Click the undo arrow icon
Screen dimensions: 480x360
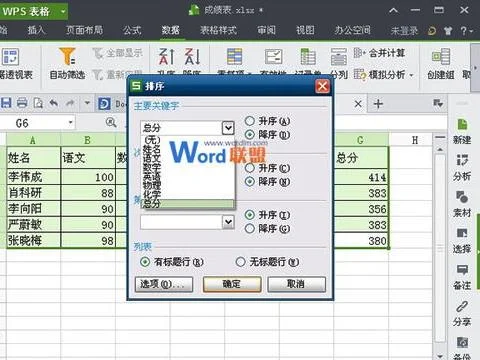[54, 103]
